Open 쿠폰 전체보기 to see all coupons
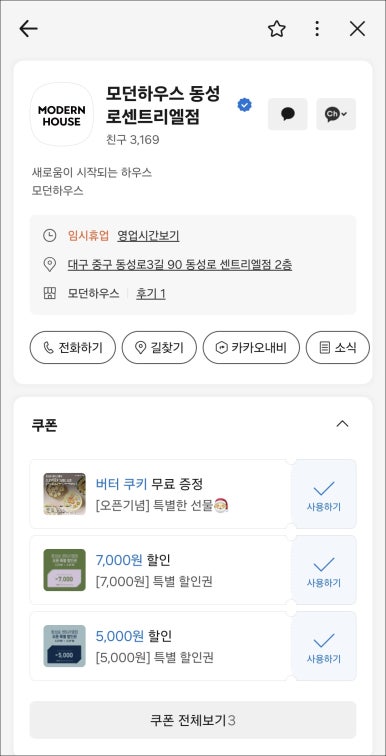Screen dimensions: 386x756 [193, 720]
